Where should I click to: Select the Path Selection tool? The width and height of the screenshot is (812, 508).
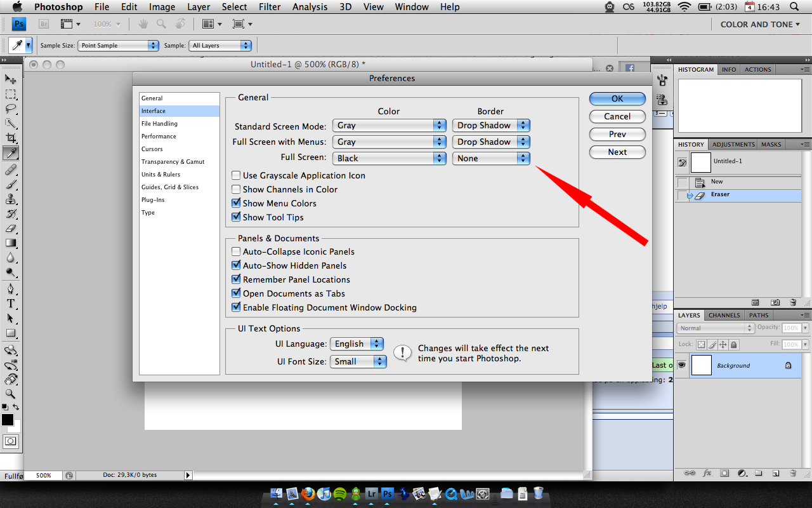(11, 319)
